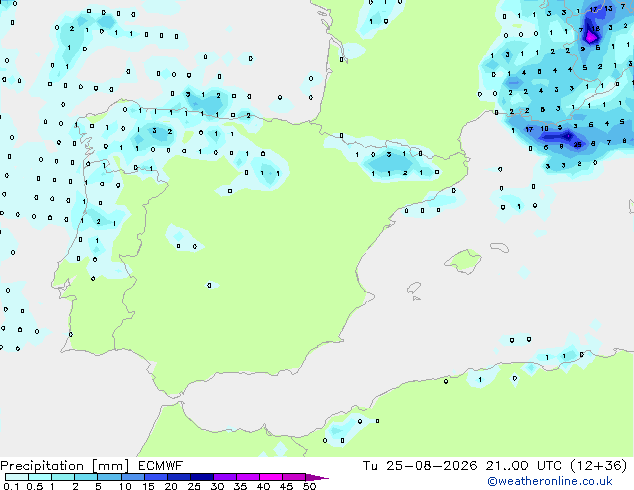This screenshot has height=490, width=634.
Task: Pick the 0.5–1 mm legend swatch
Action: [x=40, y=477]
